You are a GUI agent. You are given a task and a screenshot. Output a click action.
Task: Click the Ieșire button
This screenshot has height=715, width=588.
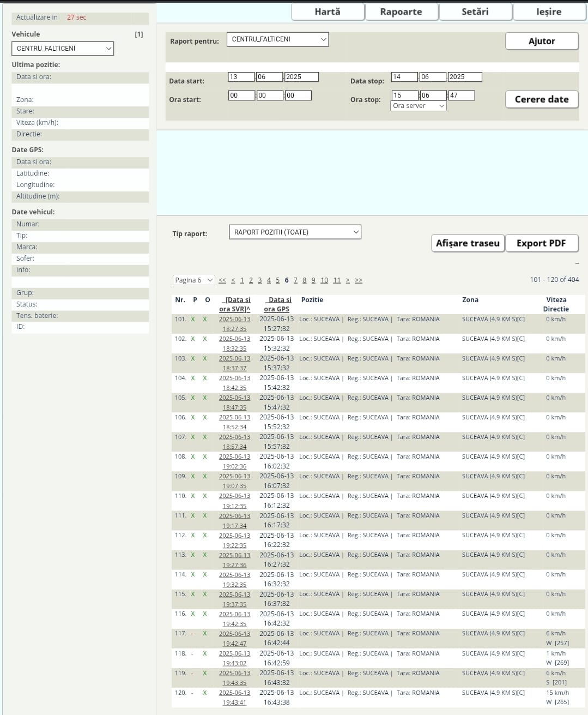coord(549,11)
